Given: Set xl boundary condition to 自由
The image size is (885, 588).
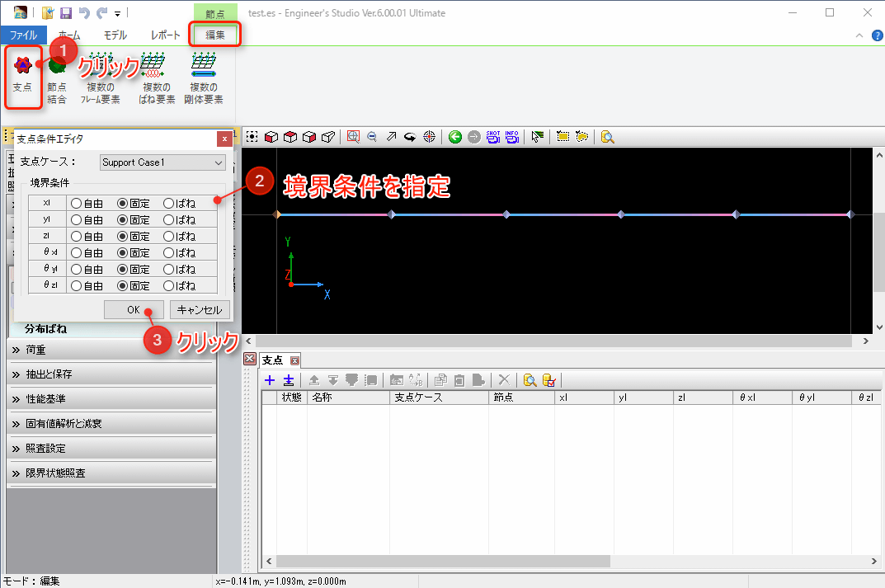Looking at the screenshot, I should click(x=77, y=203).
